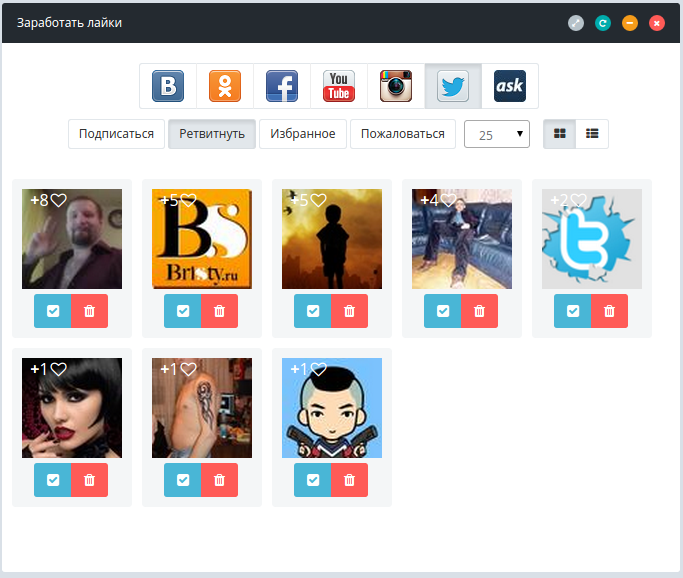
Task: Confirm the tattooed arm card task
Action: [183, 480]
